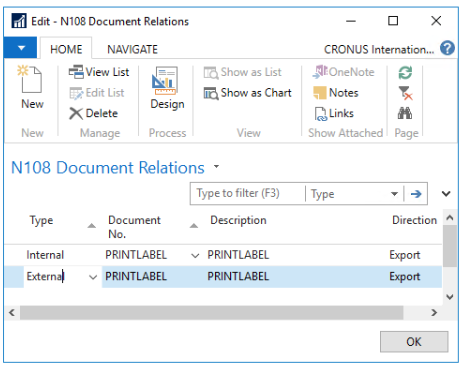Click the OK button

pos(414,342)
